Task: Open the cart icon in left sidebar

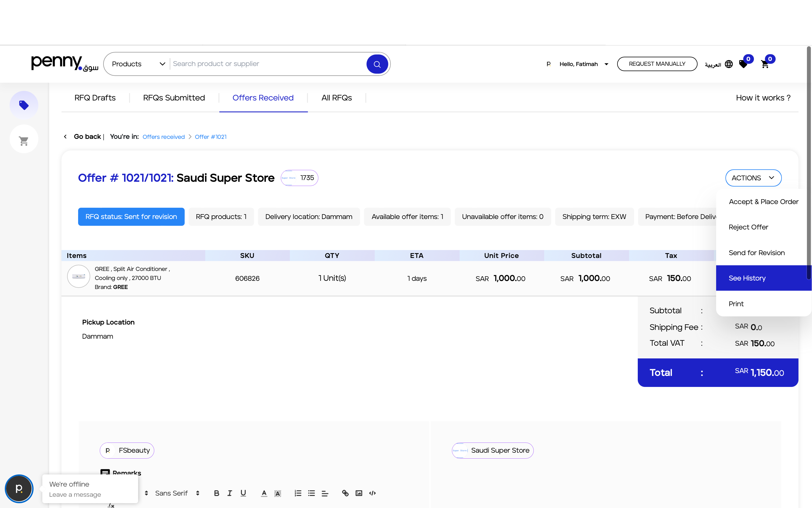Action: click(24, 140)
